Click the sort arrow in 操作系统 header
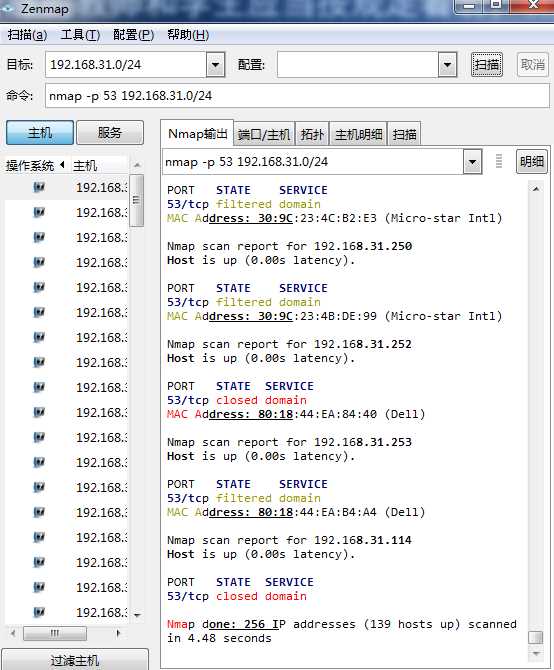 tap(62, 165)
